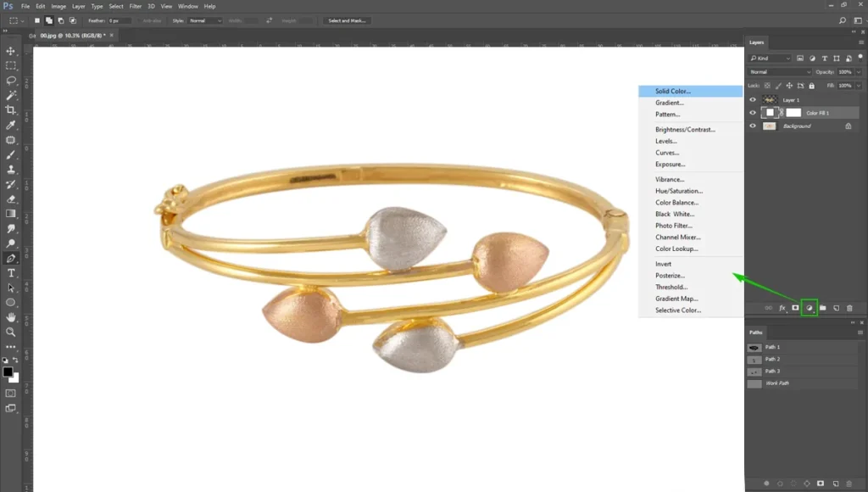The height and width of the screenshot is (492, 868).
Task: Select the Hand tool
Action: [10, 317]
